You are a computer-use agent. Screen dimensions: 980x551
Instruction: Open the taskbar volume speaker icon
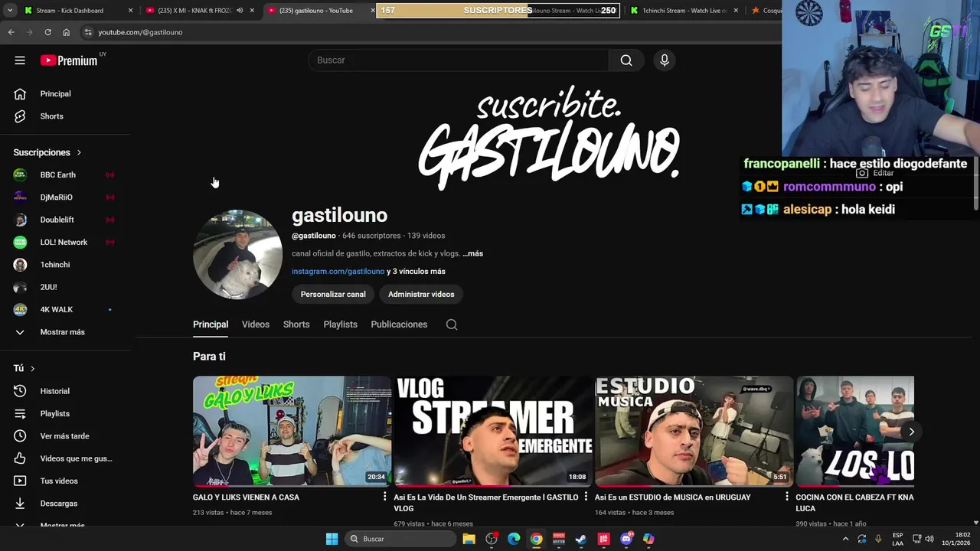[929, 539]
